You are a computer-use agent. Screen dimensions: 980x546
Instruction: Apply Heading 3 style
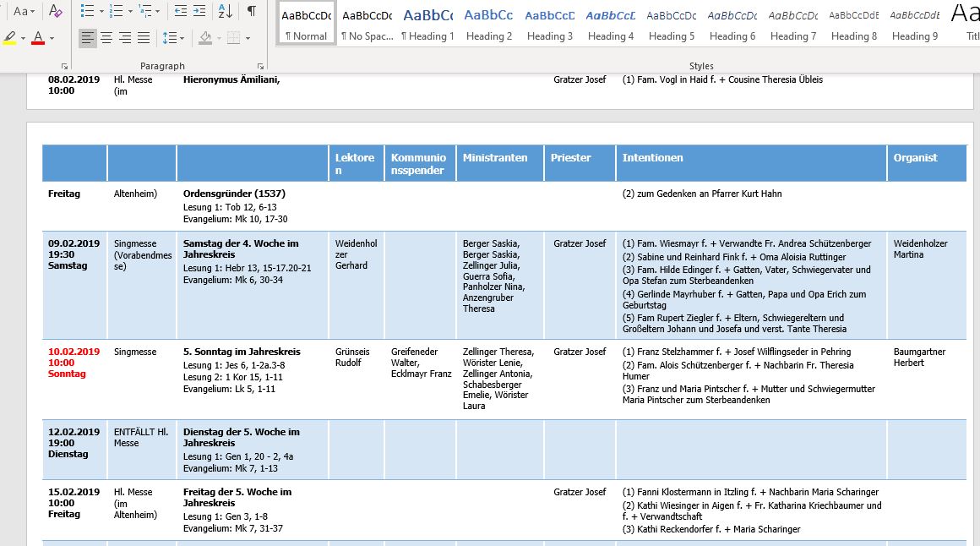[x=549, y=23]
